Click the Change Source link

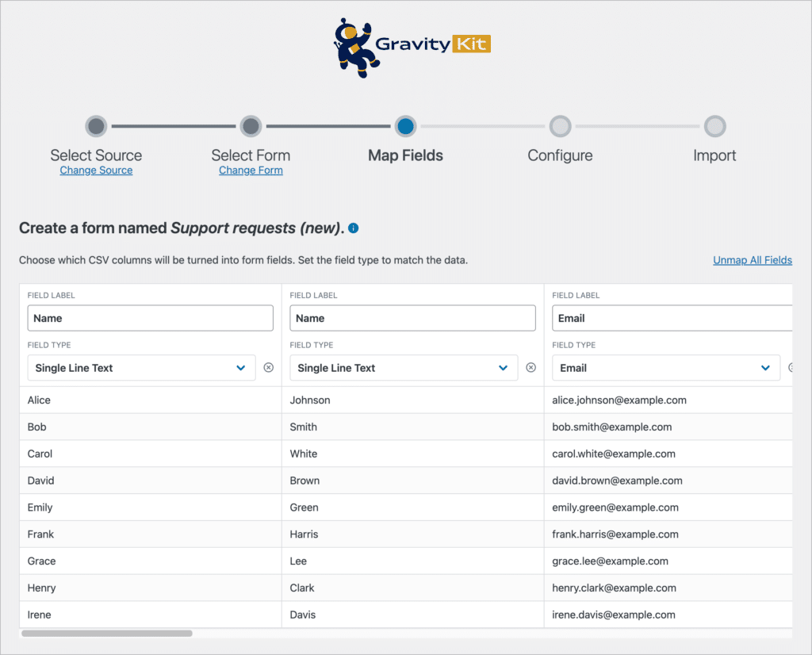click(x=96, y=170)
